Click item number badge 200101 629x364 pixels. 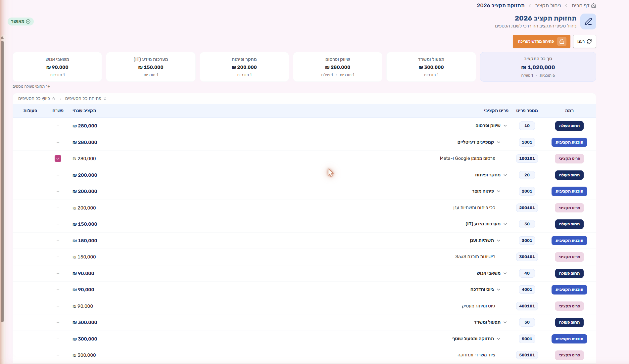point(527,208)
